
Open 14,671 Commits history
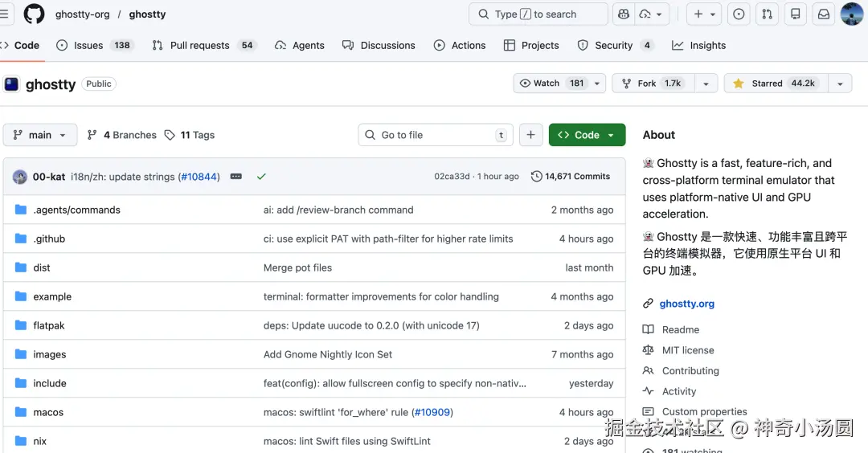click(x=571, y=177)
